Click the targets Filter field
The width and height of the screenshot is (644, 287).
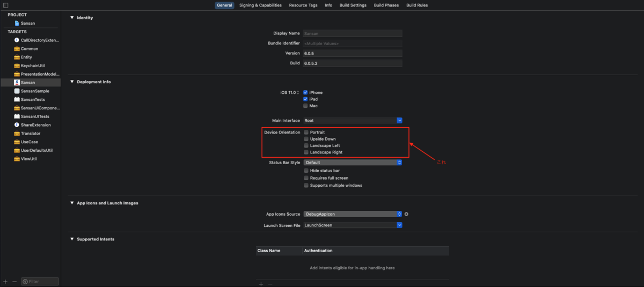tap(40, 281)
